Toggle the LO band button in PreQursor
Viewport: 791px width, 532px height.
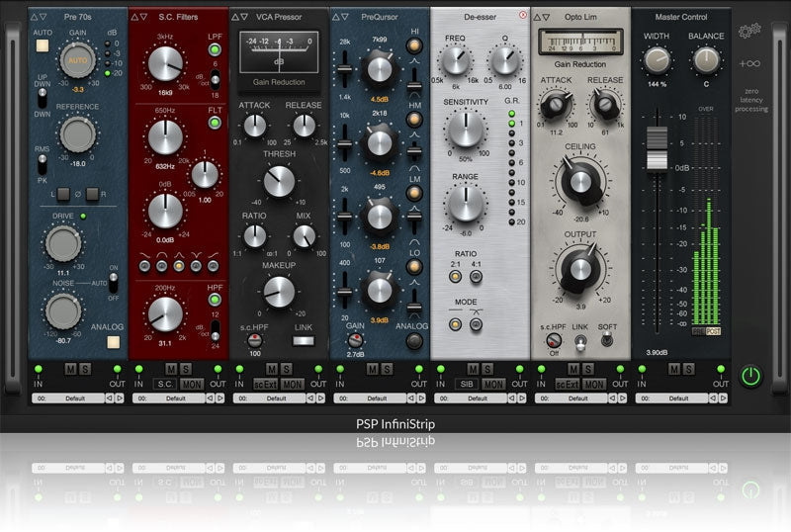(414, 267)
